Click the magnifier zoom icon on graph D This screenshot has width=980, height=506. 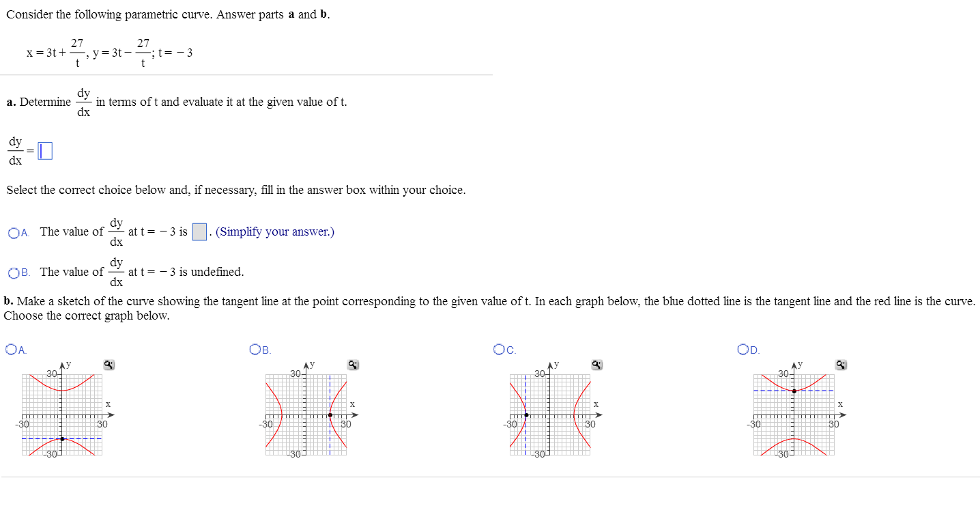[840, 365]
